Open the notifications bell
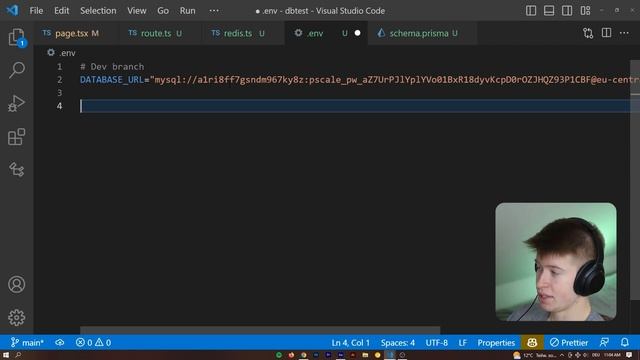640x360 pixels. coord(624,342)
